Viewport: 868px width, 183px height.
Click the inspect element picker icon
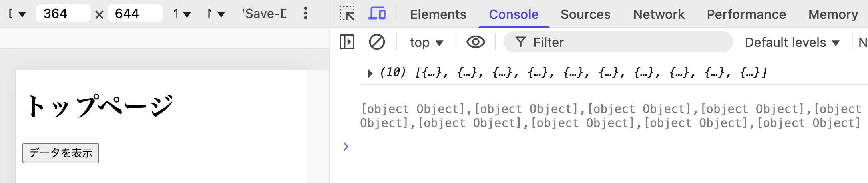[x=347, y=14]
